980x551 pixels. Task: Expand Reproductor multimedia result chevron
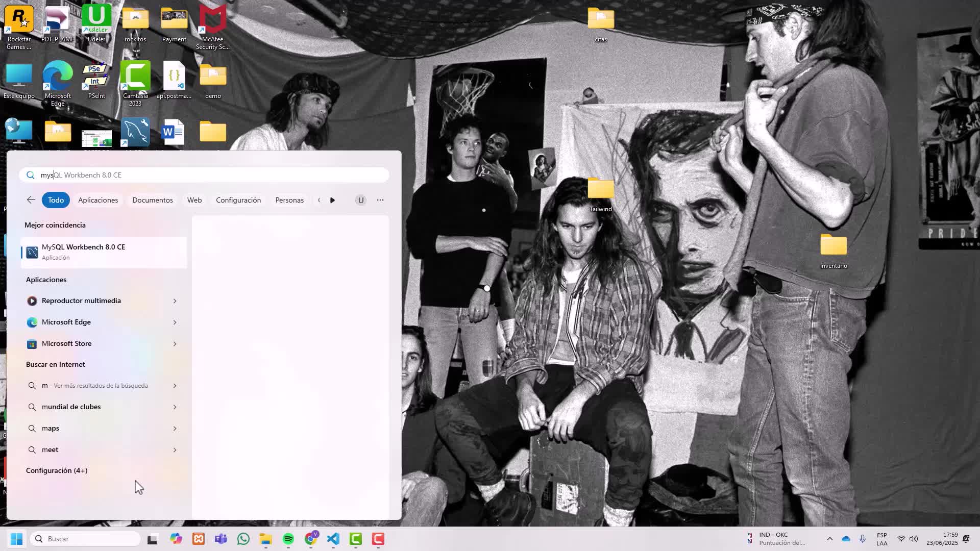175,301
